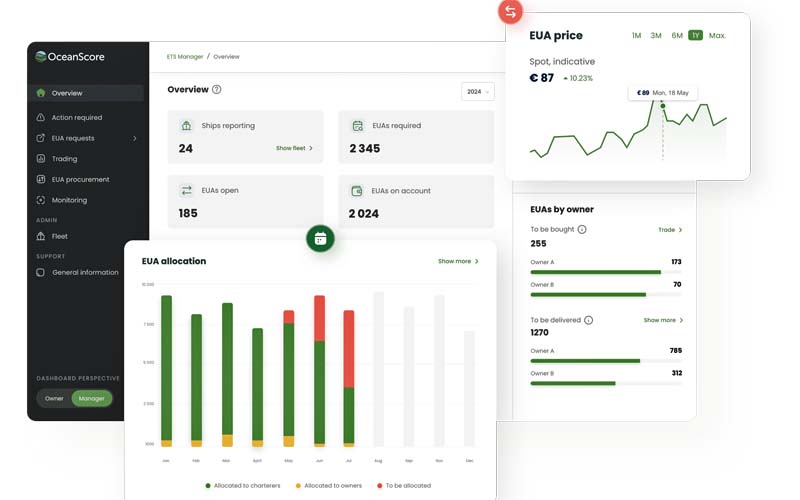This screenshot has width=800, height=500.
Task: Switch dashboard perspective to Manager
Action: click(92, 398)
